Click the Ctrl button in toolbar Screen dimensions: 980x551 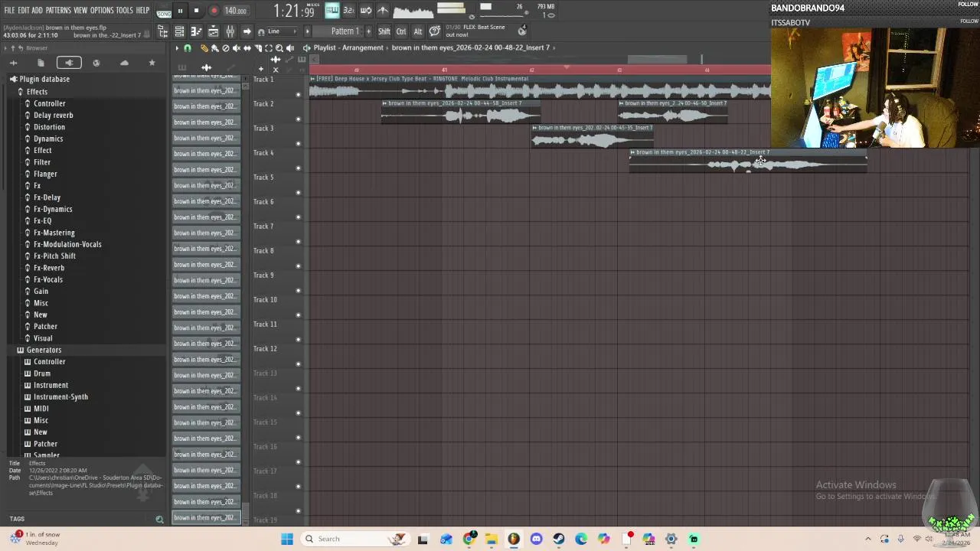tap(401, 31)
